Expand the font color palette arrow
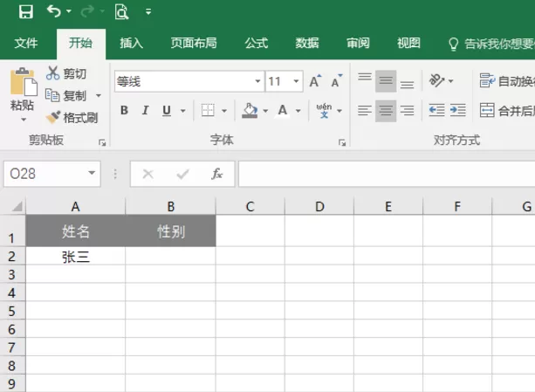This screenshot has width=535, height=392. 298,111
